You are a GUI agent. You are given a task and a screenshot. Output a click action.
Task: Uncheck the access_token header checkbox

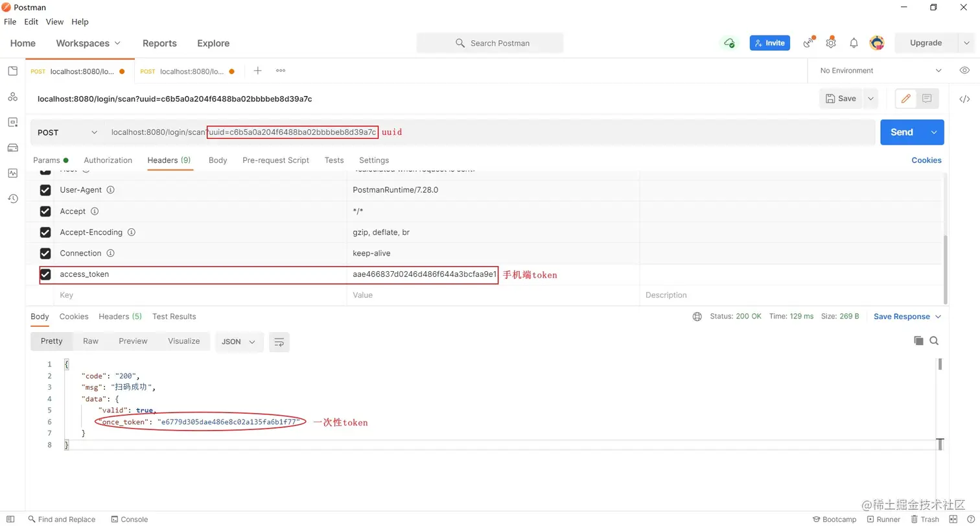pos(45,274)
